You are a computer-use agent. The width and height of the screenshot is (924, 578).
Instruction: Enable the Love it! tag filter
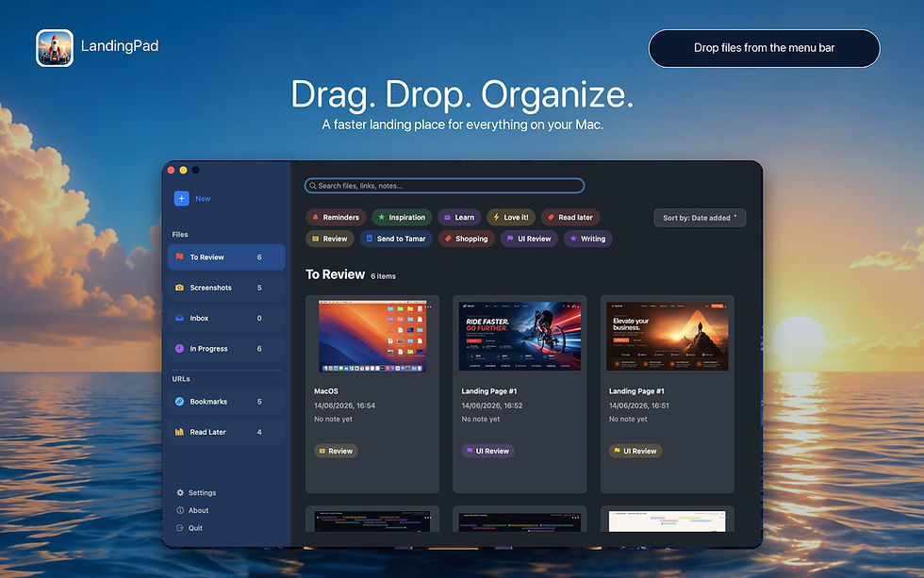point(511,218)
